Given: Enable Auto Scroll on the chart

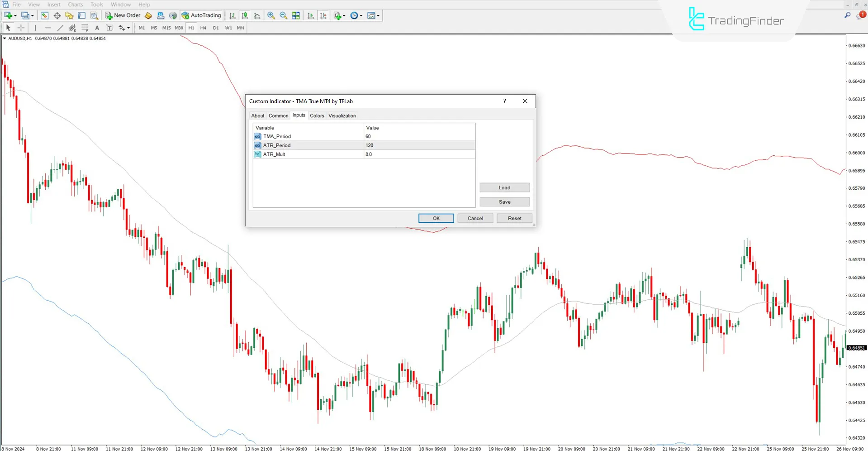Looking at the screenshot, I should [310, 15].
